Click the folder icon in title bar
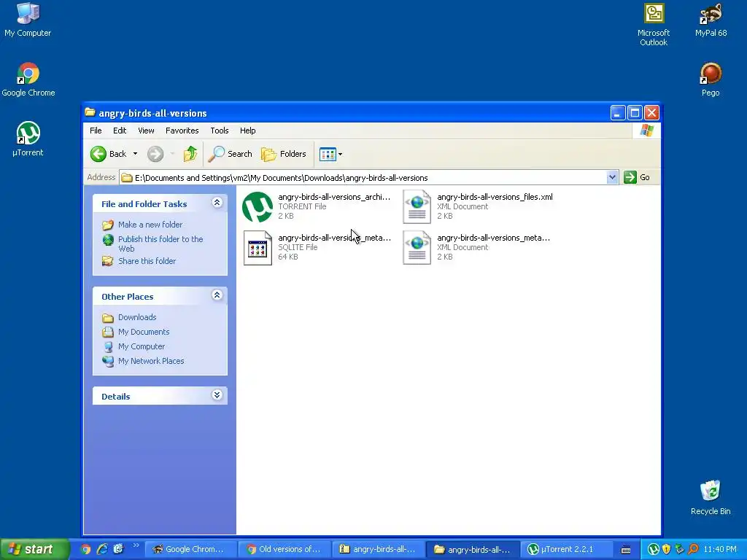 tap(90, 112)
